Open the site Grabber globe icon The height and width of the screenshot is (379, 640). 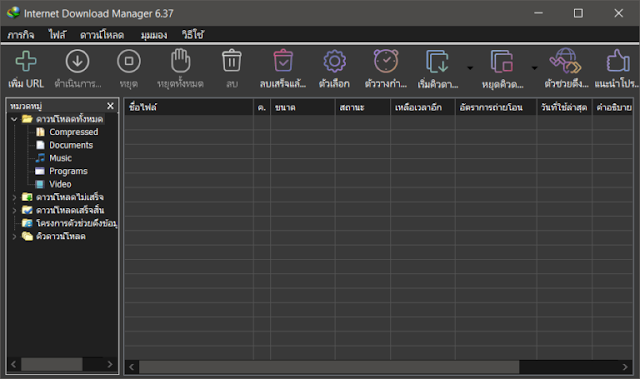click(x=566, y=61)
